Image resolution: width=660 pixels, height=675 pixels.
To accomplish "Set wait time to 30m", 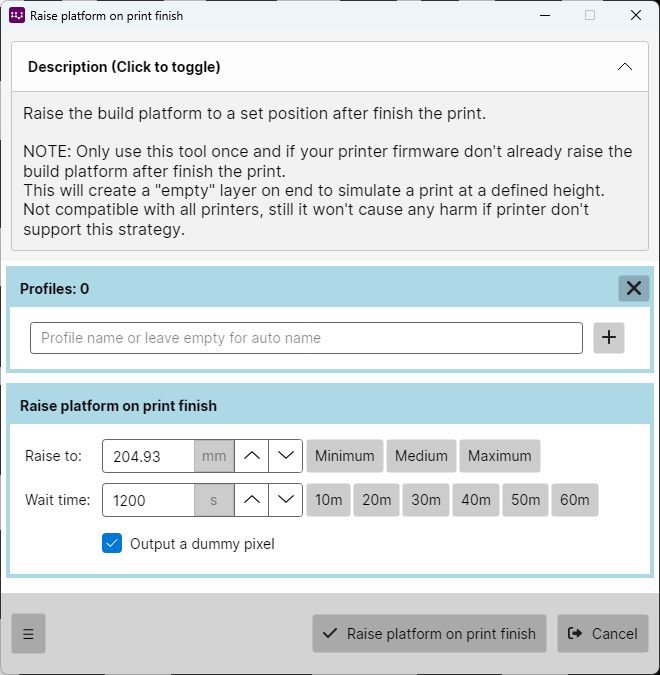I will (x=426, y=500).
